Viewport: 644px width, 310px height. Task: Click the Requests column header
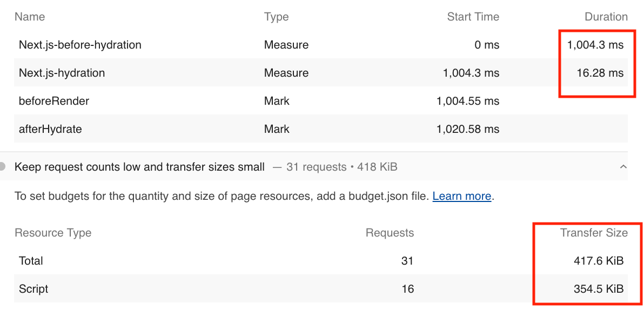pos(390,233)
